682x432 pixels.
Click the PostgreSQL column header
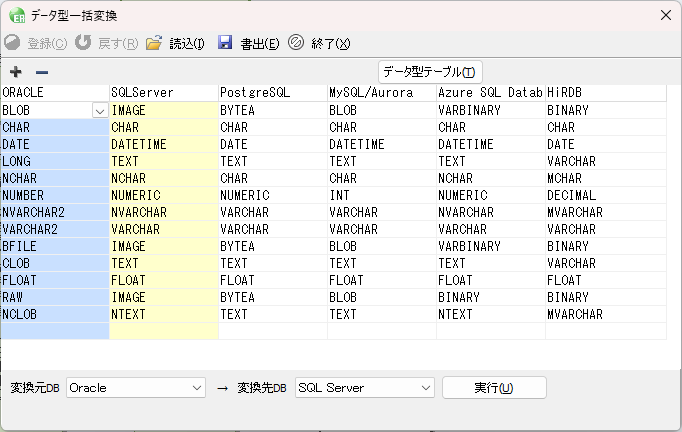coord(273,93)
